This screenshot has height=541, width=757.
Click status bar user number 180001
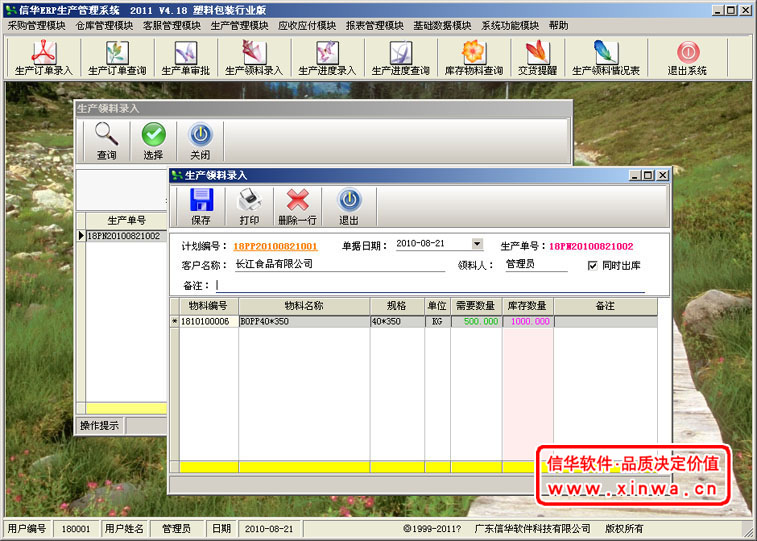pyautogui.click(x=76, y=529)
